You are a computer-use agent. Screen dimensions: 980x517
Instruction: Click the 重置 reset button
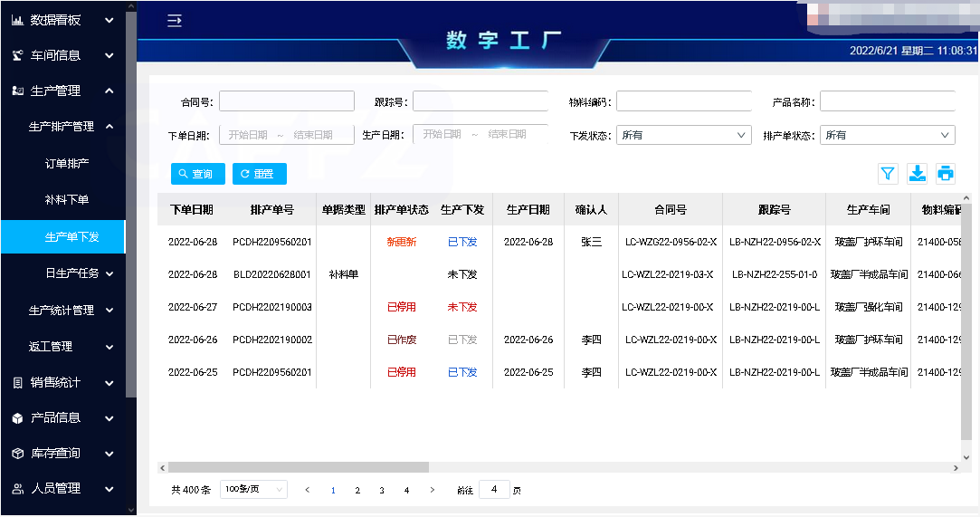(x=259, y=174)
